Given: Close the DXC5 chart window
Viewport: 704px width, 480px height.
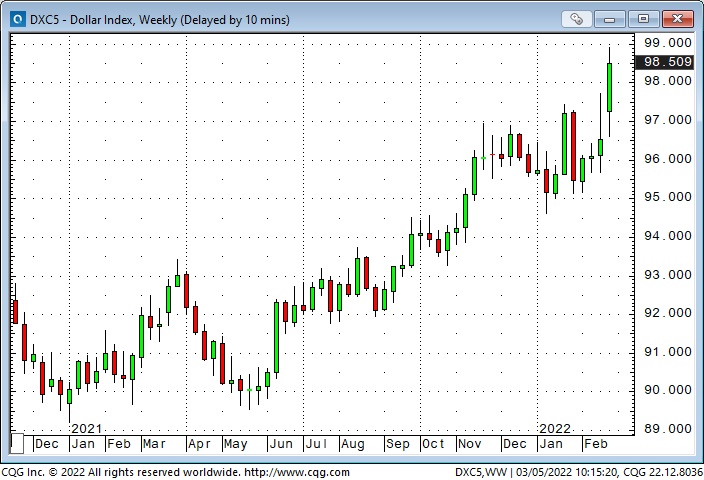Looking at the screenshot, I should pyautogui.click(x=677, y=19).
